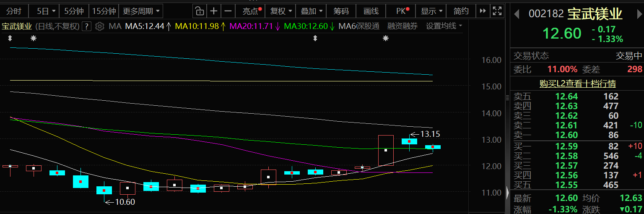The width and height of the screenshot is (644, 214).
Task: Click the 委差 value 298
Action: pos(635,69)
